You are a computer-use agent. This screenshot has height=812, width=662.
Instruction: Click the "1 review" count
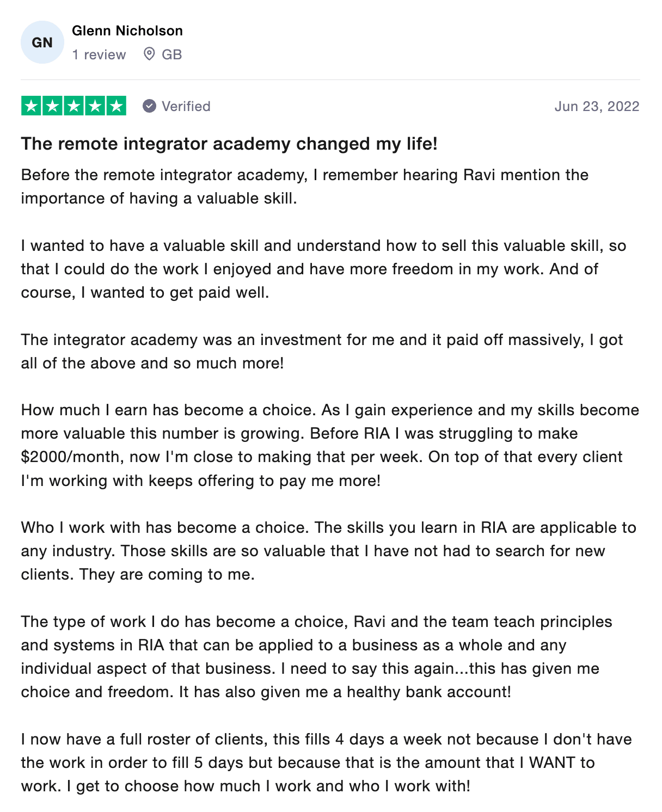99,54
